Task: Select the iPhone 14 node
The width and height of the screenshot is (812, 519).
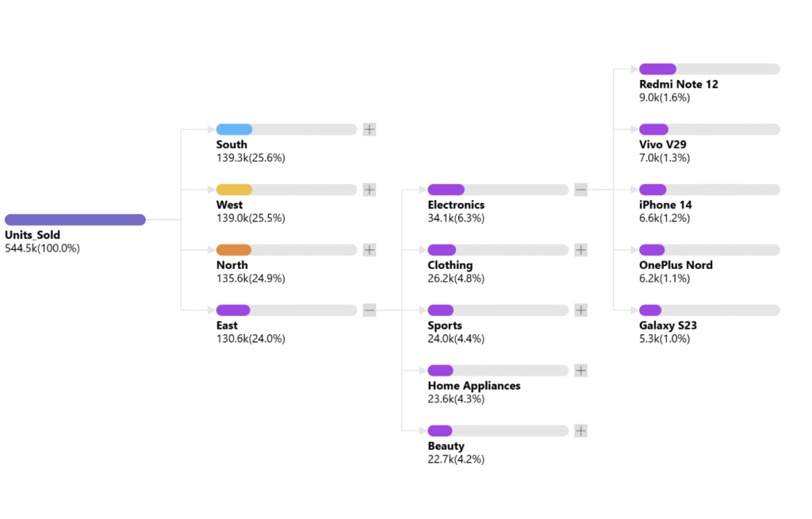Action: point(653,189)
